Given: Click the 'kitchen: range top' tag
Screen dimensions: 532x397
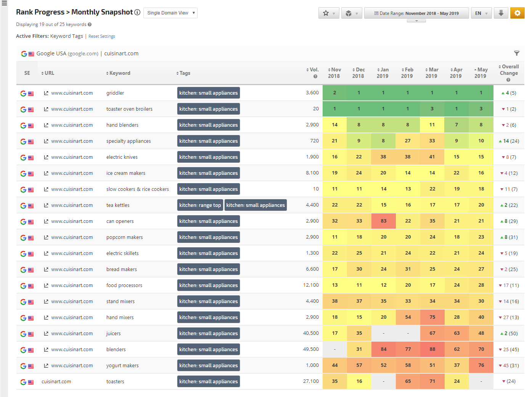Looking at the screenshot, I should [200, 205].
